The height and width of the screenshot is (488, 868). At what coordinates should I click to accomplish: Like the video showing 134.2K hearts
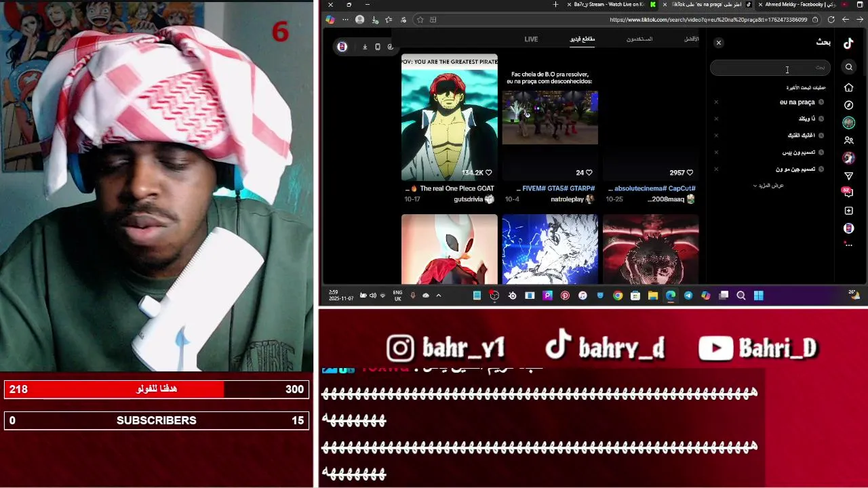(x=488, y=173)
